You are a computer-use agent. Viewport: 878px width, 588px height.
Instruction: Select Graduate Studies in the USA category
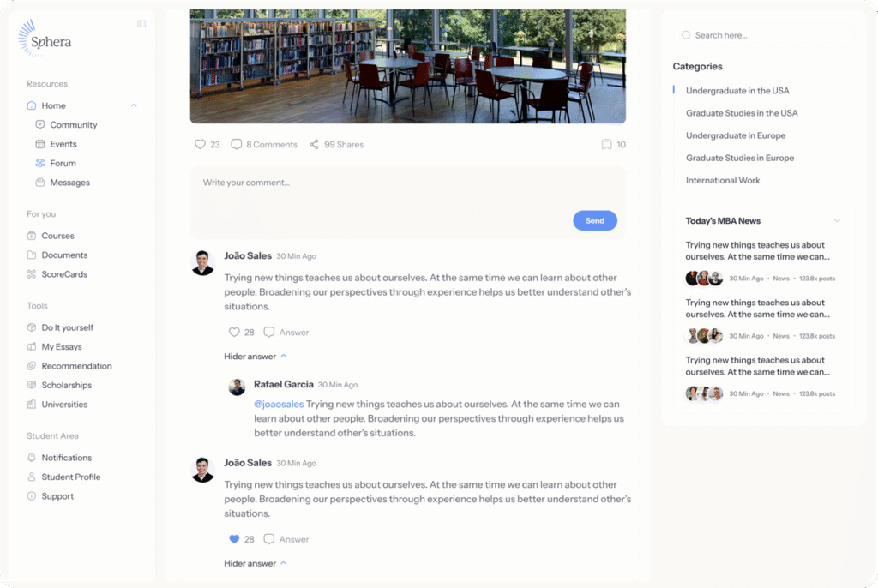tap(742, 113)
